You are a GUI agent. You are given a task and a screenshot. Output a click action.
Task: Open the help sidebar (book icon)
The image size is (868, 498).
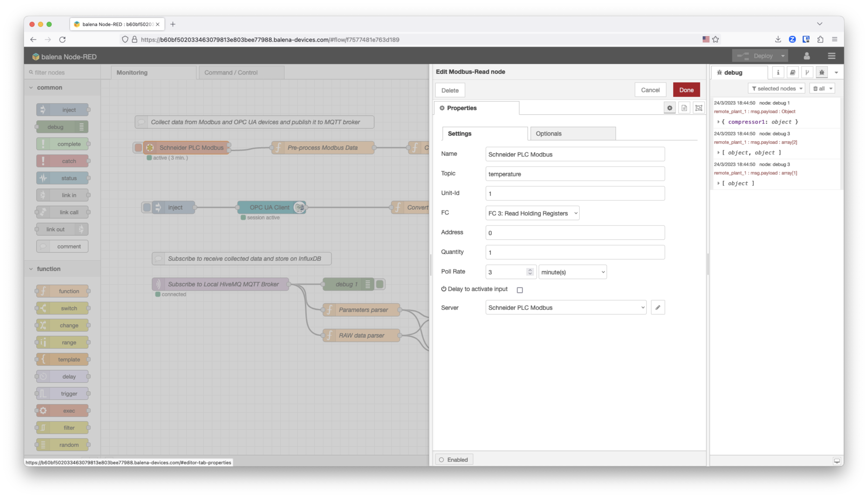click(x=793, y=72)
